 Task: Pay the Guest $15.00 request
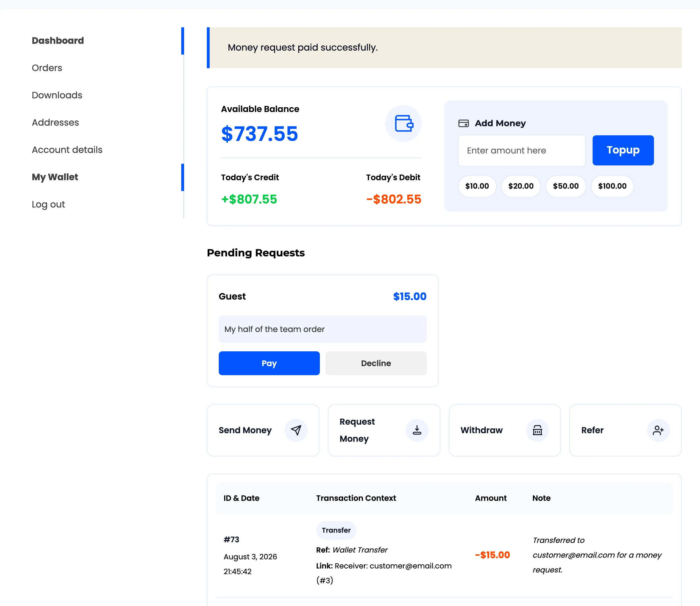point(269,363)
